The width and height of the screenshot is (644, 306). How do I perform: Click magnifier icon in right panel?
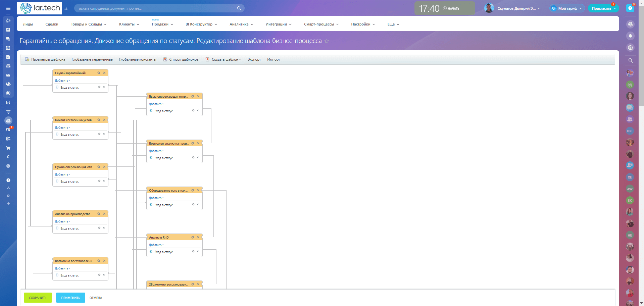coord(630,61)
